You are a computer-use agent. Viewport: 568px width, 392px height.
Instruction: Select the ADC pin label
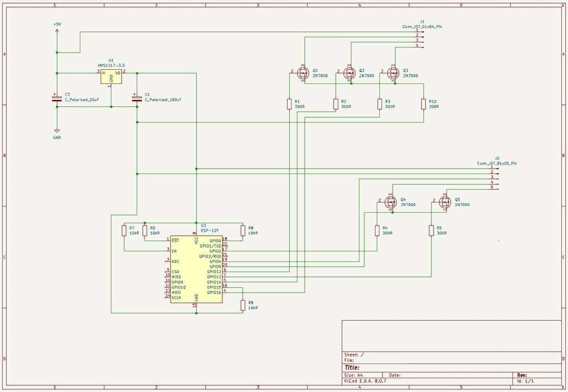click(175, 261)
